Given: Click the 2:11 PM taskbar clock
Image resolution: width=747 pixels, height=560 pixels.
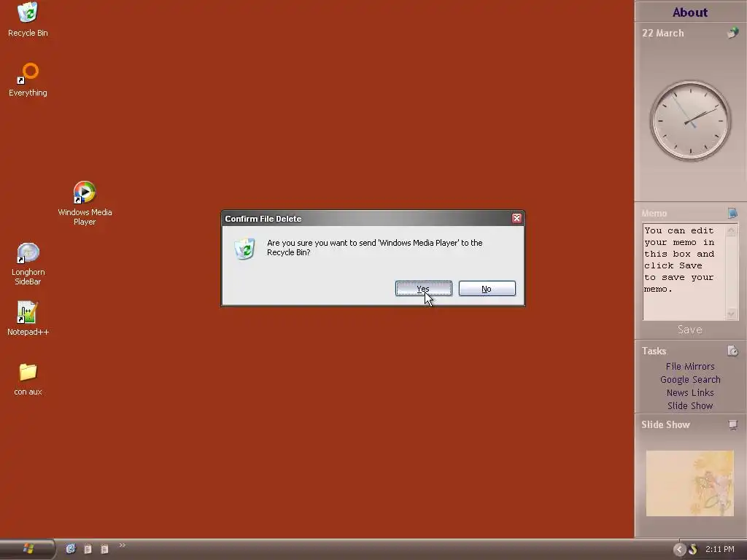Looking at the screenshot, I should 720,550.
